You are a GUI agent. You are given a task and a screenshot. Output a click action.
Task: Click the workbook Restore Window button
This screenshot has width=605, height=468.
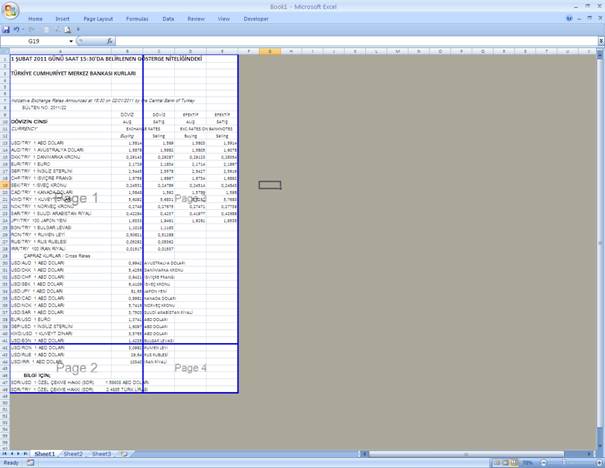pyautogui.click(x=589, y=18)
